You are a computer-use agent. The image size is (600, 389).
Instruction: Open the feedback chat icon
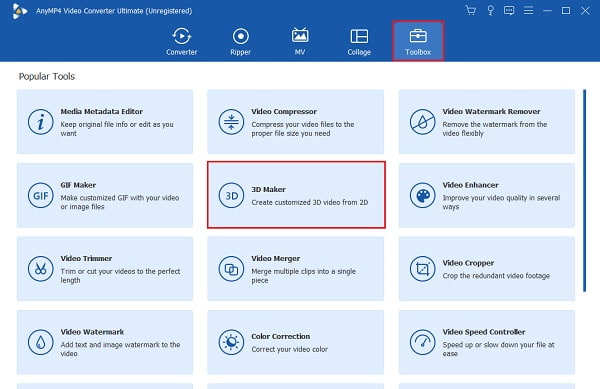509,11
